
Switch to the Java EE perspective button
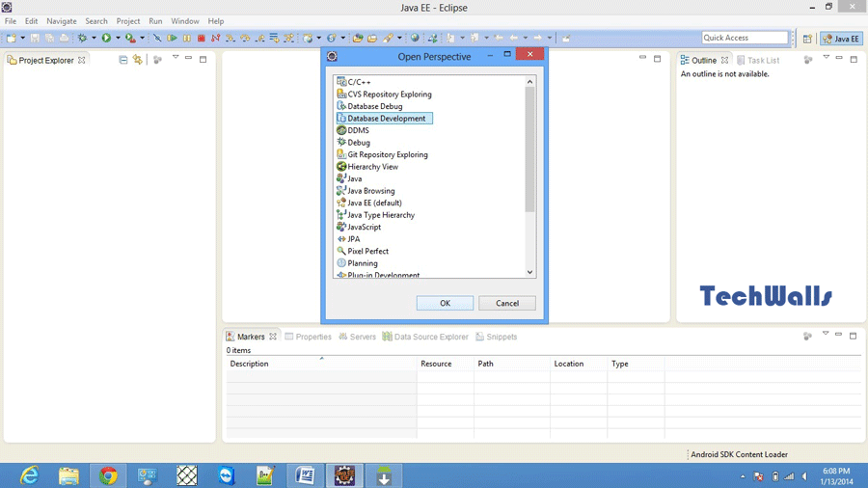point(841,39)
